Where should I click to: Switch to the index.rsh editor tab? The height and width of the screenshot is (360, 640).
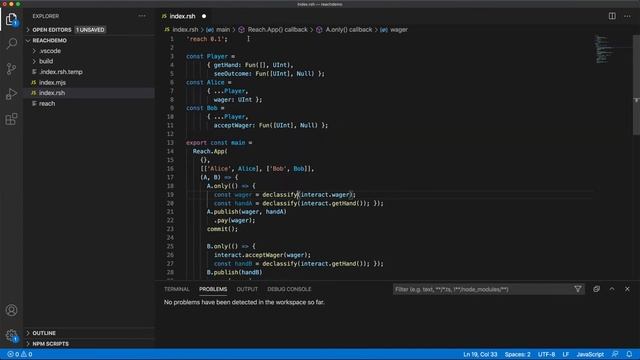point(182,16)
